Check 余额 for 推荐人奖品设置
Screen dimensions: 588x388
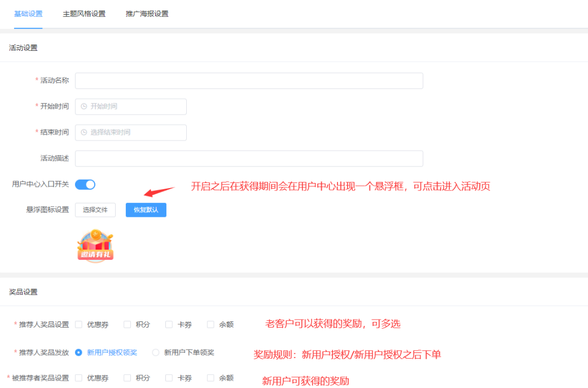(x=210, y=325)
